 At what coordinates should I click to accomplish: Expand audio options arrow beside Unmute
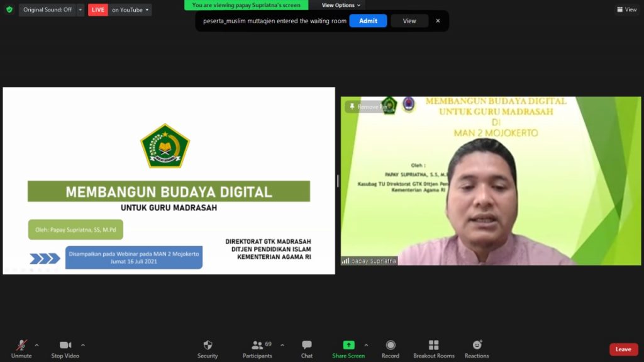pos(36,345)
